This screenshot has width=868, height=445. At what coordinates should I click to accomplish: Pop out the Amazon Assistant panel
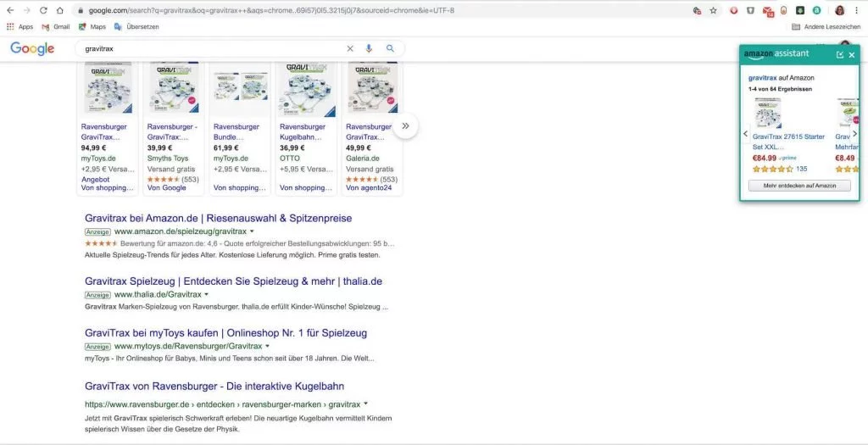coord(840,54)
